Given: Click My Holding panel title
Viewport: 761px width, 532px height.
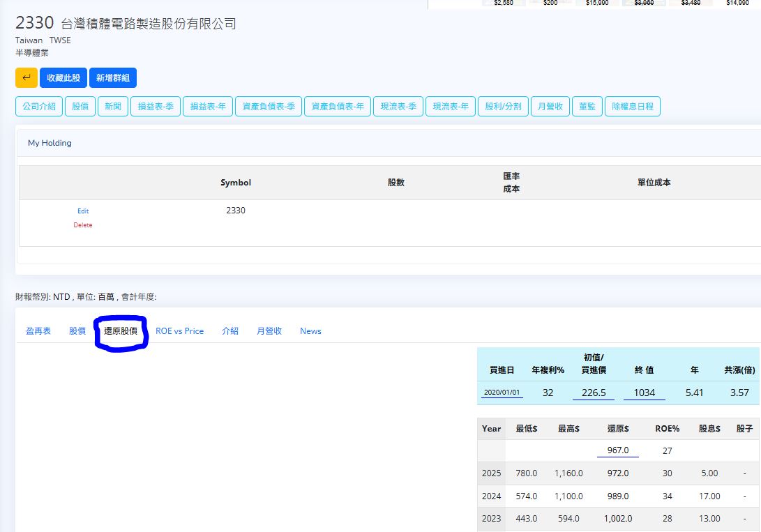Looking at the screenshot, I should pyautogui.click(x=50, y=143).
